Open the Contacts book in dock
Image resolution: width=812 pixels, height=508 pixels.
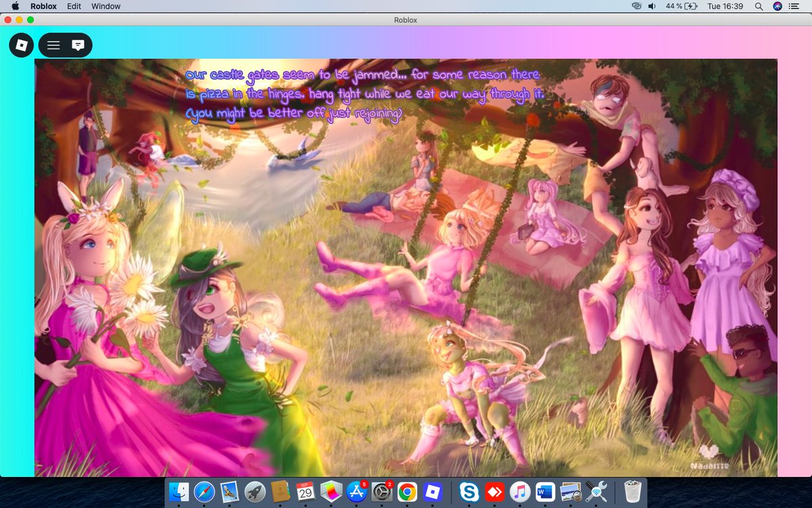(280, 492)
